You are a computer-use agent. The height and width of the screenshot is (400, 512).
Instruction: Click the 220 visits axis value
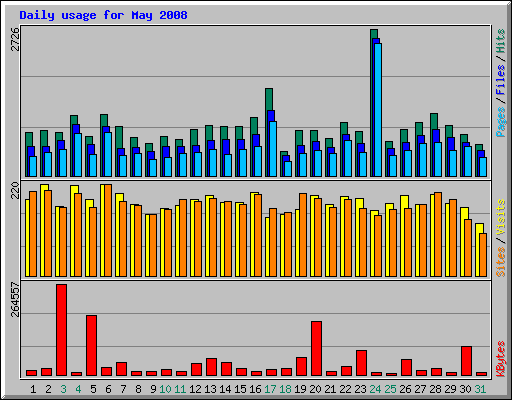pos(15,190)
